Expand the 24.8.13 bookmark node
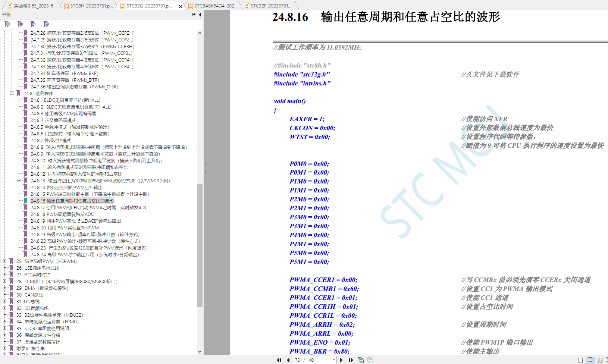Viewport: 608px width, 364px height. coord(19,180)
